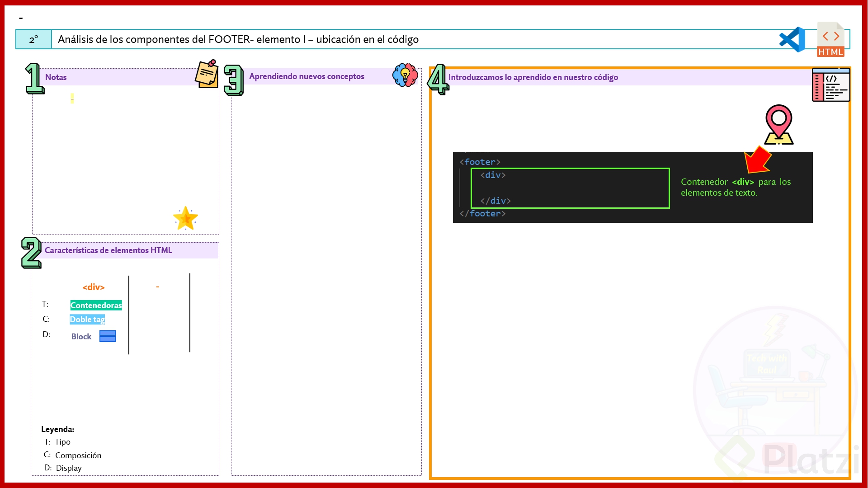The height and width of the screenshot is (488, 868).
Task: Click the HTML file icon
Action: 831,39
